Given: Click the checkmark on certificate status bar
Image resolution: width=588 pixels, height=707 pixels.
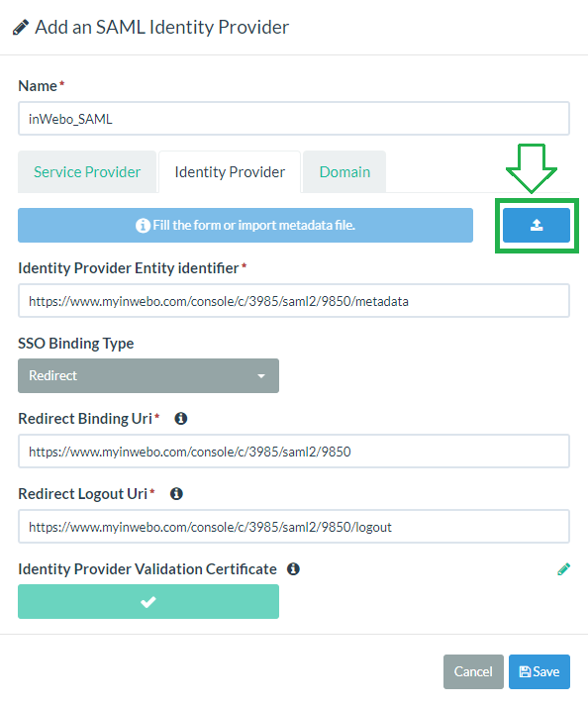Looking at the screenshot, I should [x=147, y=601].
